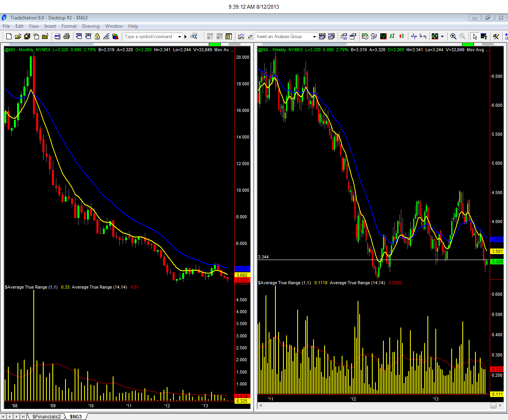Open the Help menu
508x420 pixels.
pyautogui.click(x=133, y=26)
